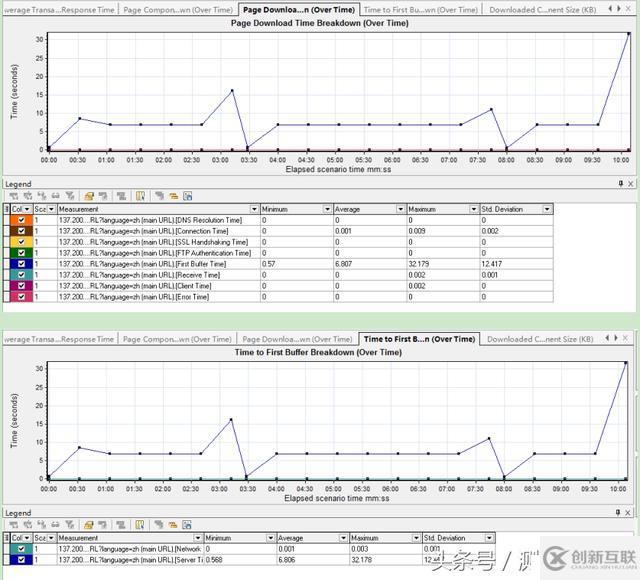
Task: Click the gray icon after the yellow one in upper Legend toolbar
Action: coord(103,196)
